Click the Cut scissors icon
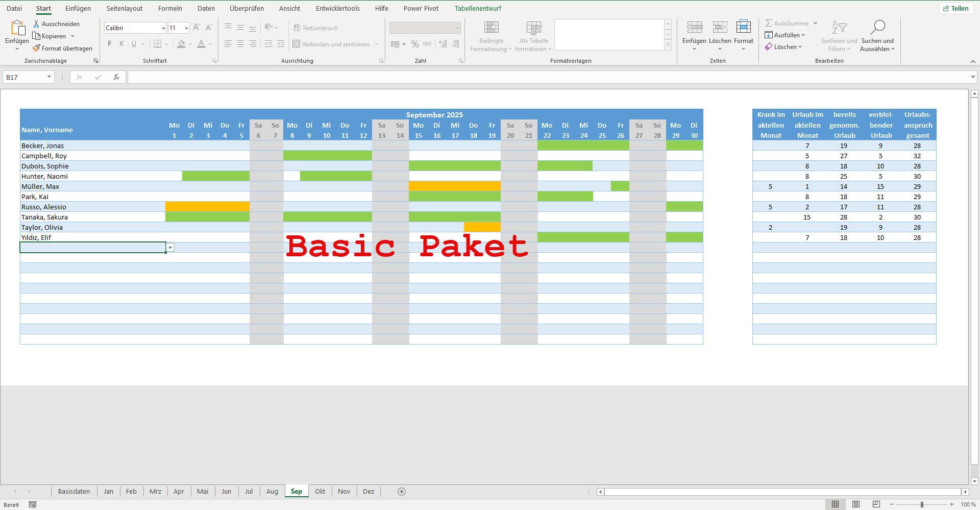The width and height of the screenshot is (980, 510). [x=36, y=24]
